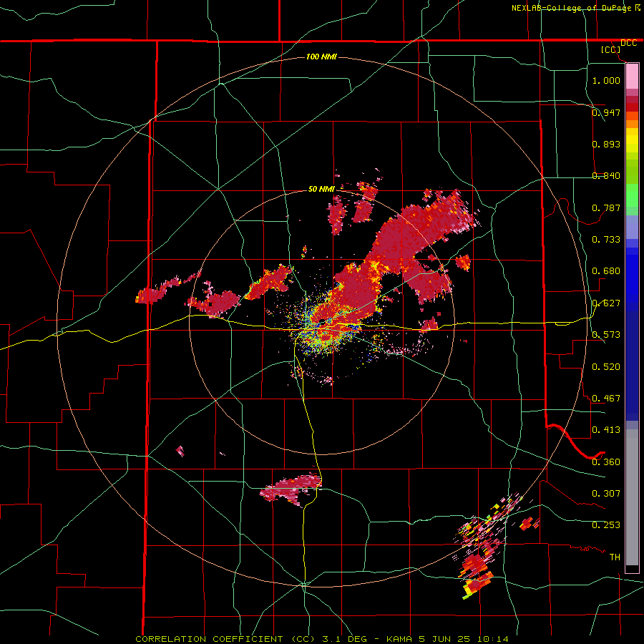Click the 0.733 legend value
Image resolution: width=644 pixels, height=644 pixels.
click(x=606, y=239)
